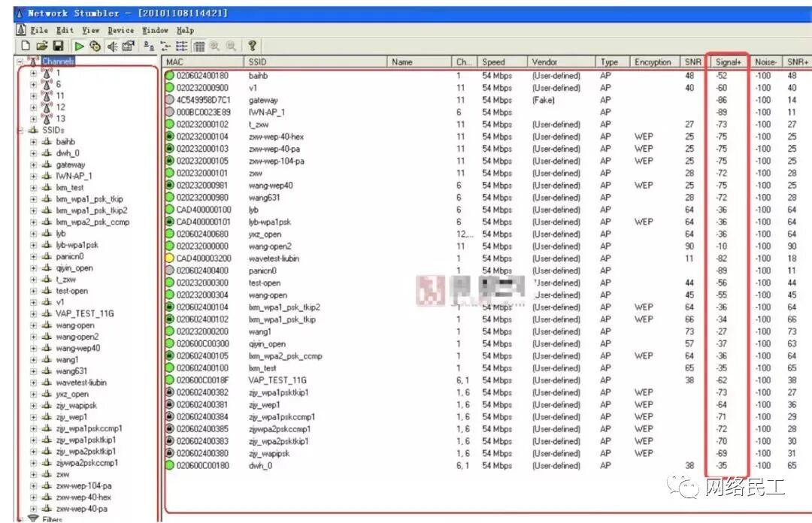The height and width of the screenshot is (523, 812).
Task: Expand the baihb SSID node
Action: point(33,142)
